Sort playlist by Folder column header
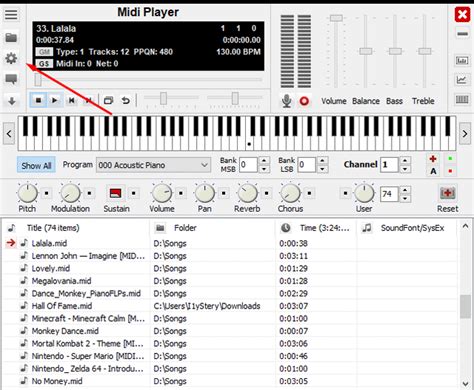Image resolution: width=474 pixels, height=390 pixels. (213, 228)
